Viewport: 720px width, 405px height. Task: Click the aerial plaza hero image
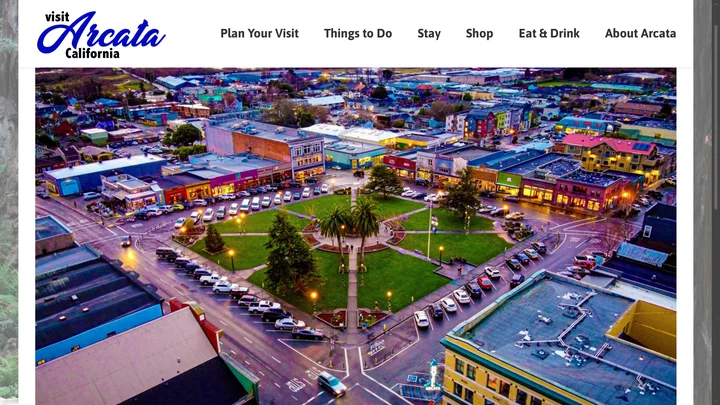(x=355, y=236)
